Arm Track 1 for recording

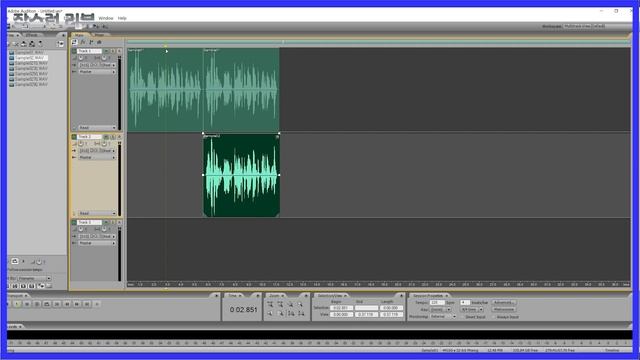tap(119, 51)
